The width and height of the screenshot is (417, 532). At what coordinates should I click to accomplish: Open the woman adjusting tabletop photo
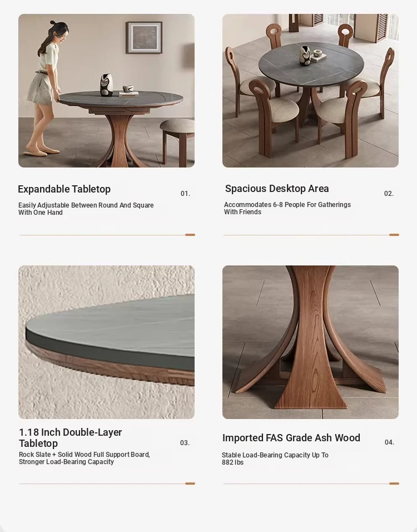[x=106, y=91]
